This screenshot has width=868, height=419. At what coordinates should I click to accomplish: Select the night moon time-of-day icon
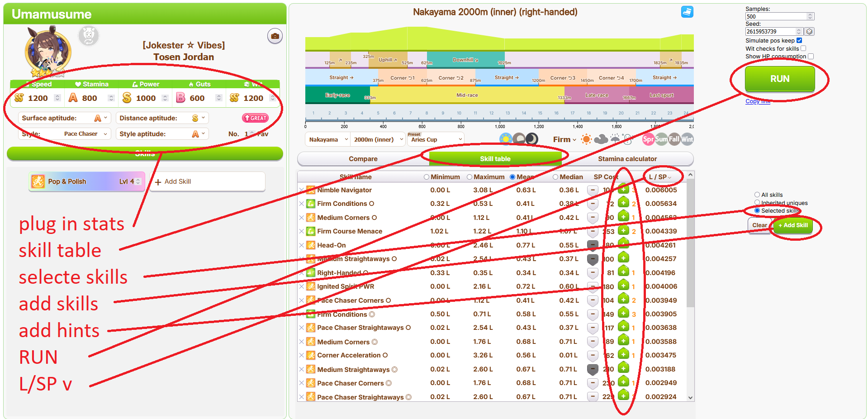(x=532, y=139)
